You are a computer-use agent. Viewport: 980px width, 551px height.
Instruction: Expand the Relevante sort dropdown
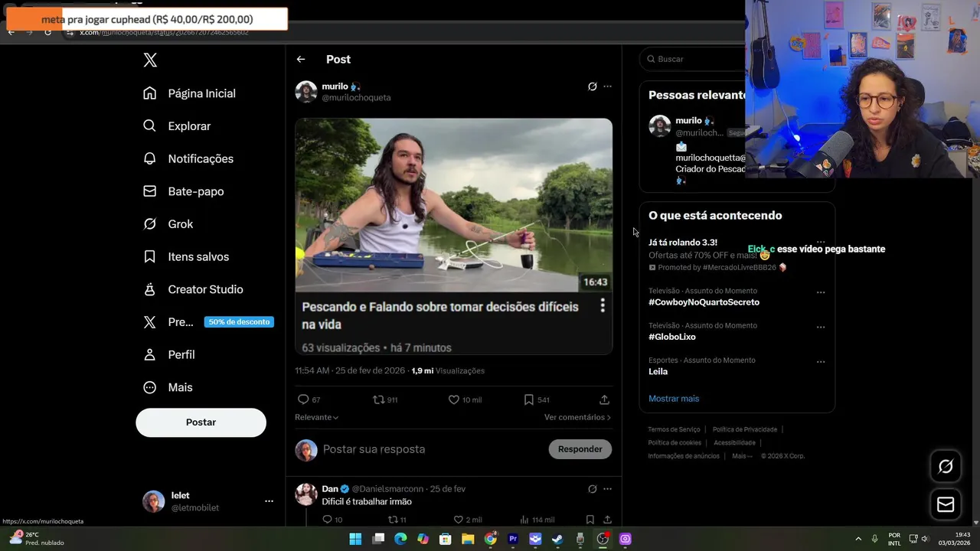317,417
